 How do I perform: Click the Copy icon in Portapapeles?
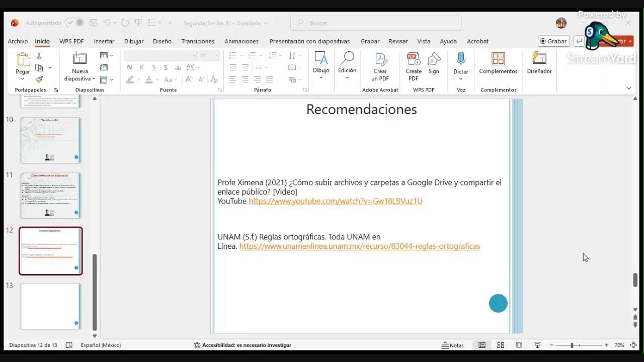click(x=39, y=68)
